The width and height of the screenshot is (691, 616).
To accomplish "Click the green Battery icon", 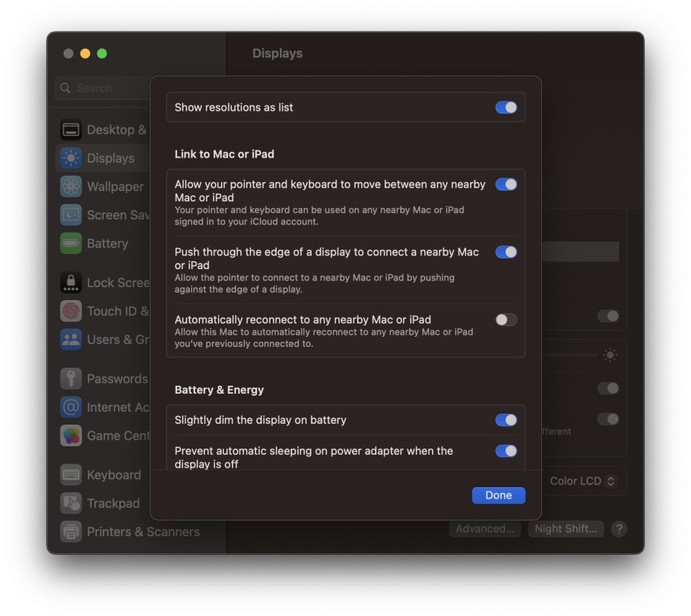I will tap(71, 244).
